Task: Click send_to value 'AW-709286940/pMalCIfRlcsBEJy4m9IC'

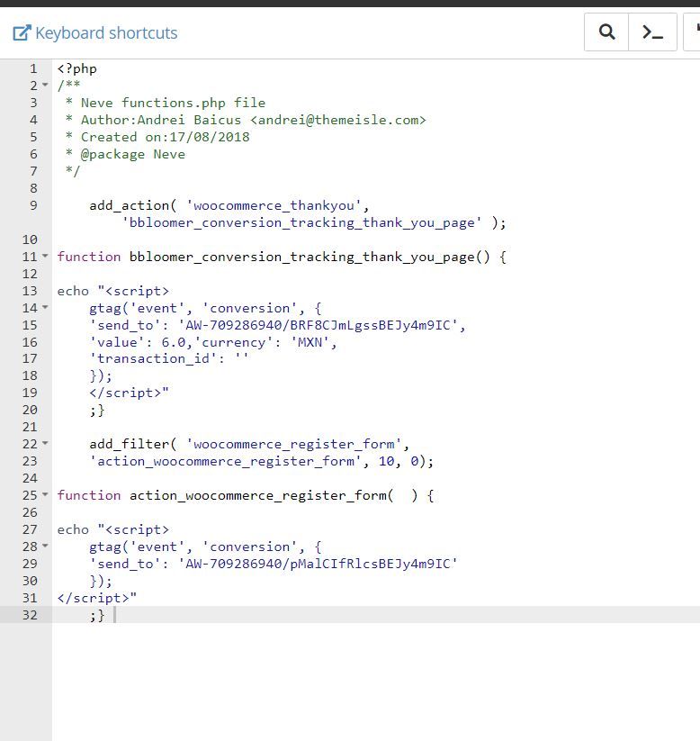Action: (318, 564)
